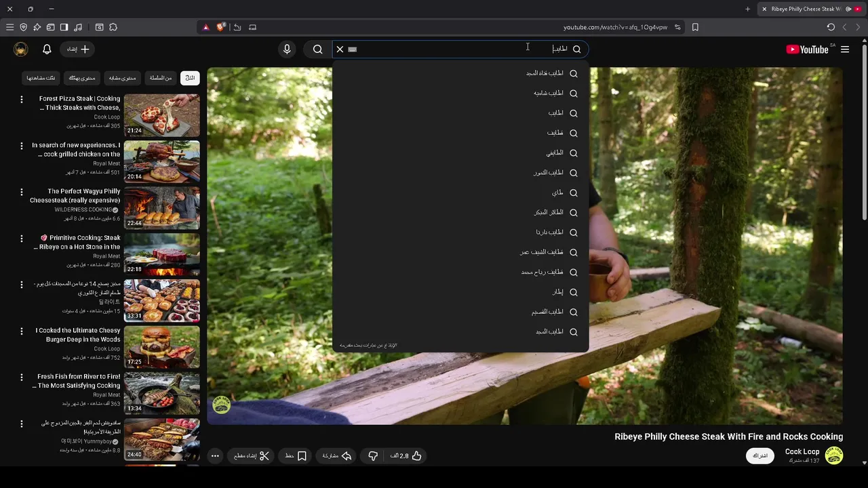This screenshot has width=868, height=488.
Task: Open more actions ellipsis under the video
Action: [x=215, y=456]
